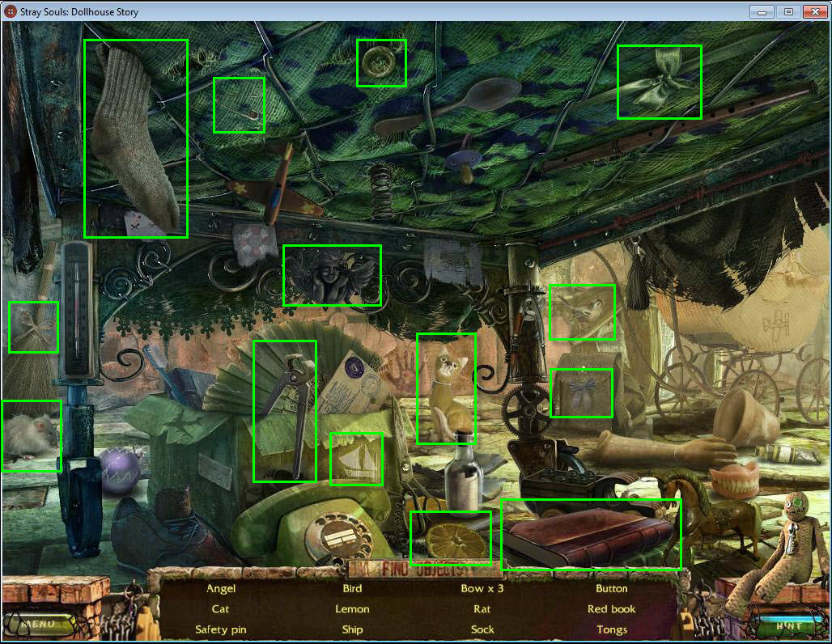Image resolution: width=832 pixels, height=644 pixels.
Task: Click the twine bow on the broom
Action: pos(33,328)
